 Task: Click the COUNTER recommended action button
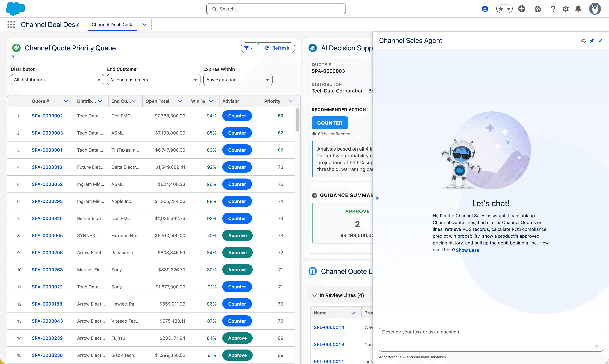pyautogui.click(x=330, y=123)
